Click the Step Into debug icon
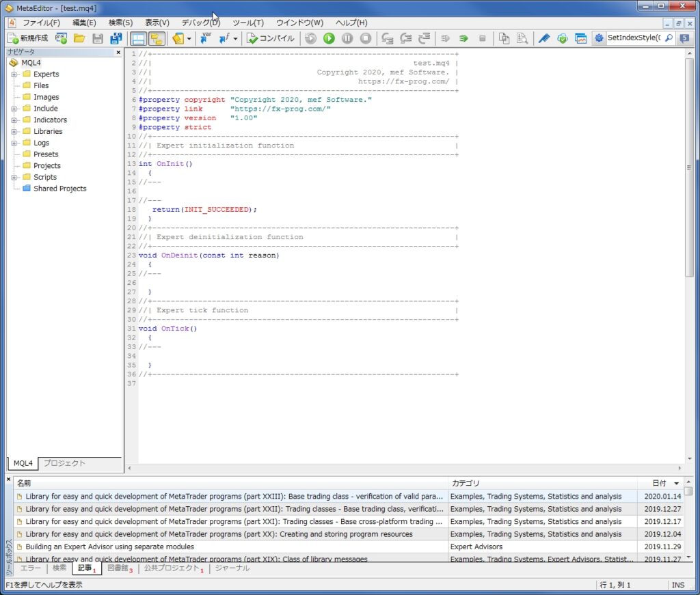 (387, 38)
